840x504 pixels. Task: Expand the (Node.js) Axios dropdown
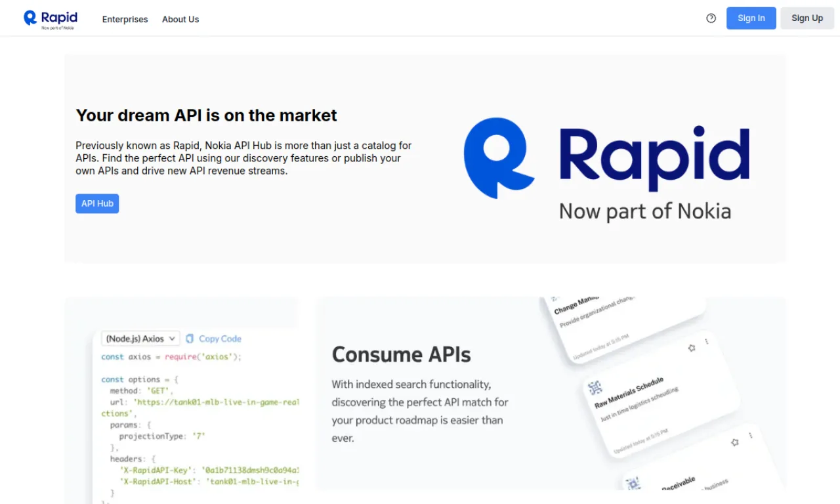tap(140, 339)
